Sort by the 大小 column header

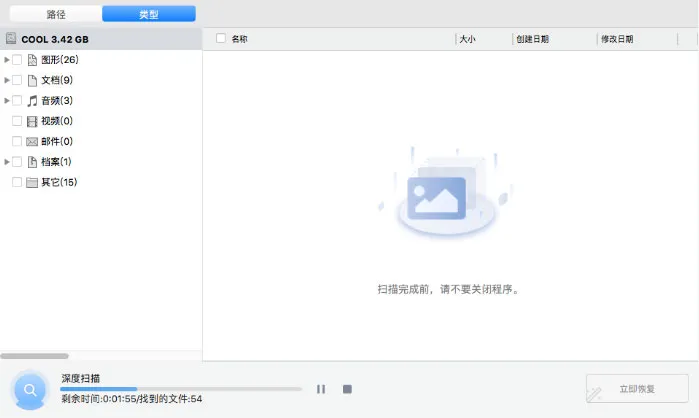click(467, 39)
